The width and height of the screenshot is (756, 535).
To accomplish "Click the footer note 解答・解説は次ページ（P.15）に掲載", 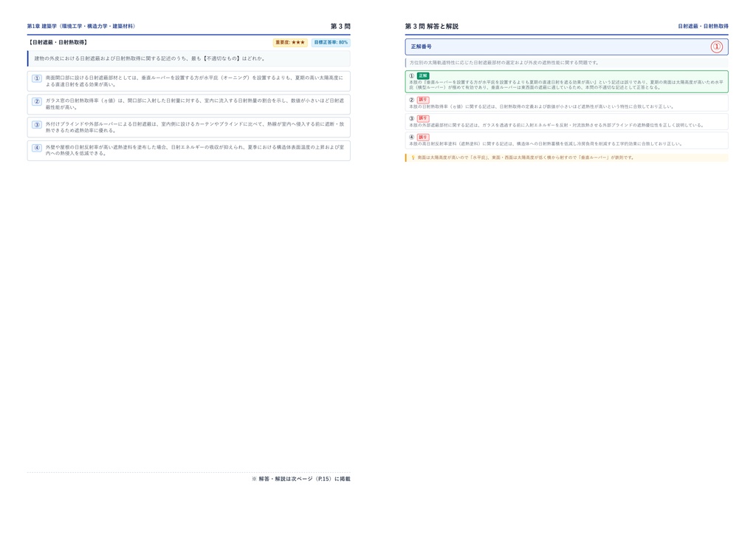I will click(301, 479).
